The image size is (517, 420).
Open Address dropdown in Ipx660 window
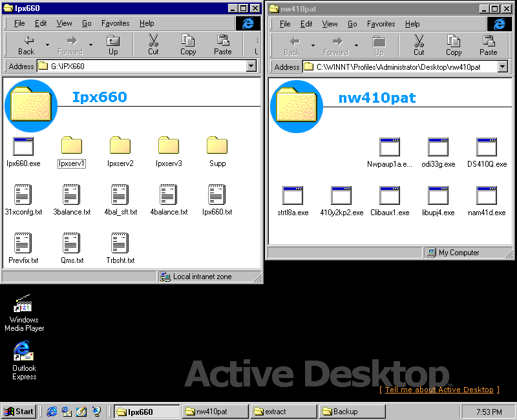(251, 66)
